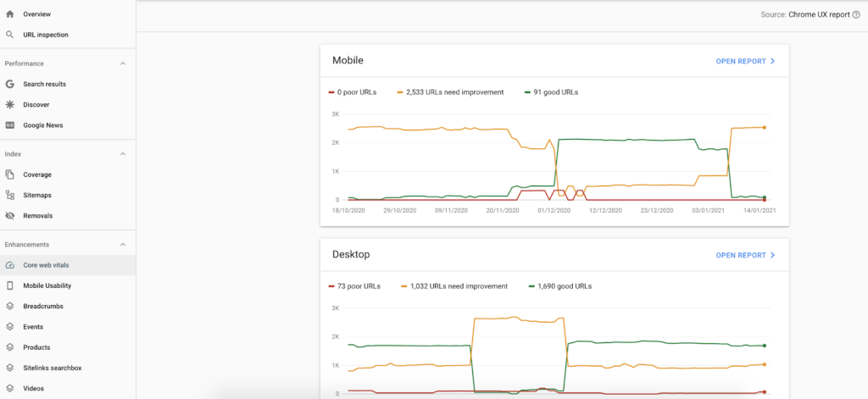Collapse the Enhancements section

123,245
